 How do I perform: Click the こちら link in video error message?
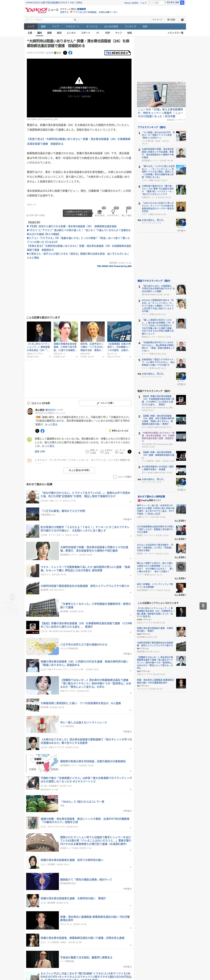[83, 91]
